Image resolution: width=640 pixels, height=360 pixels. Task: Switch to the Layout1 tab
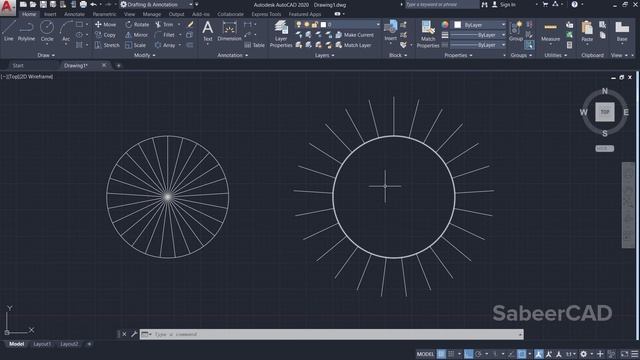coord(42,344)
